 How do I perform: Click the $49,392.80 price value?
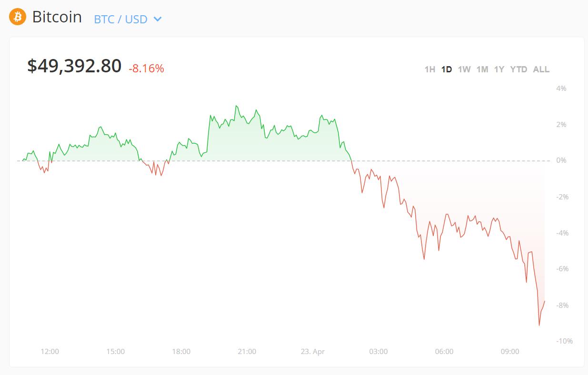pos(74,66)
